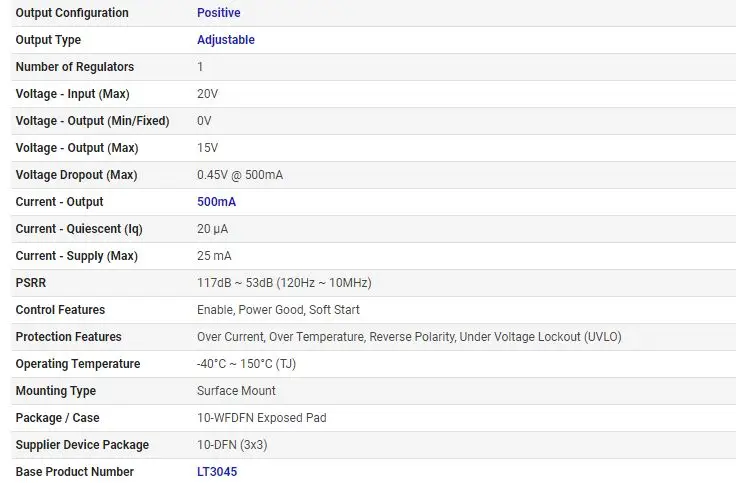Viewport: 736px width, 483px height.
Task: Click the 20V input voltage value
Action: pyautogui.click(x=207, y=94)
